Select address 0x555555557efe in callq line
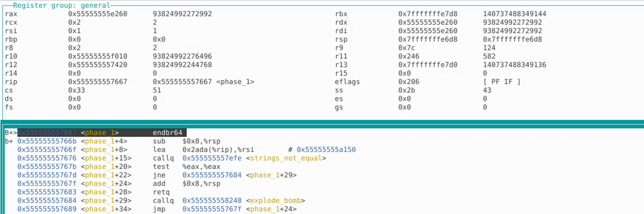This screenshot has width=644, height=214. (x=212, y=158)
